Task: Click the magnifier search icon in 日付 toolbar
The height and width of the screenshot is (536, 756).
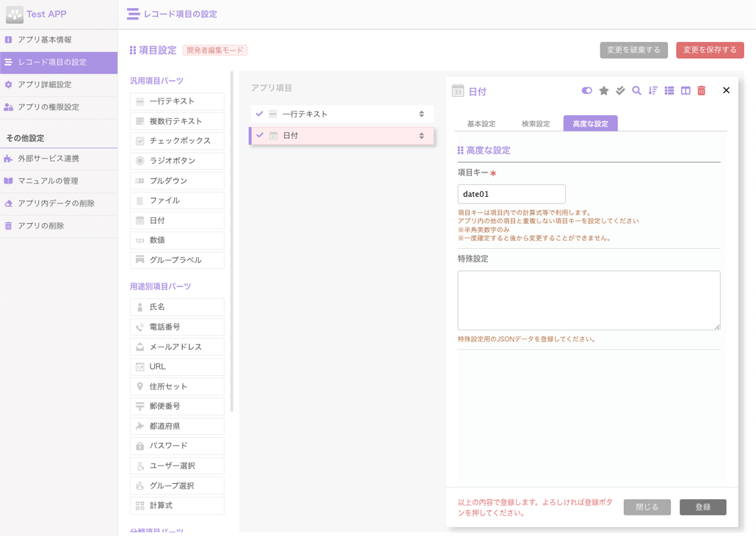Action: click(x=636, y=90)
